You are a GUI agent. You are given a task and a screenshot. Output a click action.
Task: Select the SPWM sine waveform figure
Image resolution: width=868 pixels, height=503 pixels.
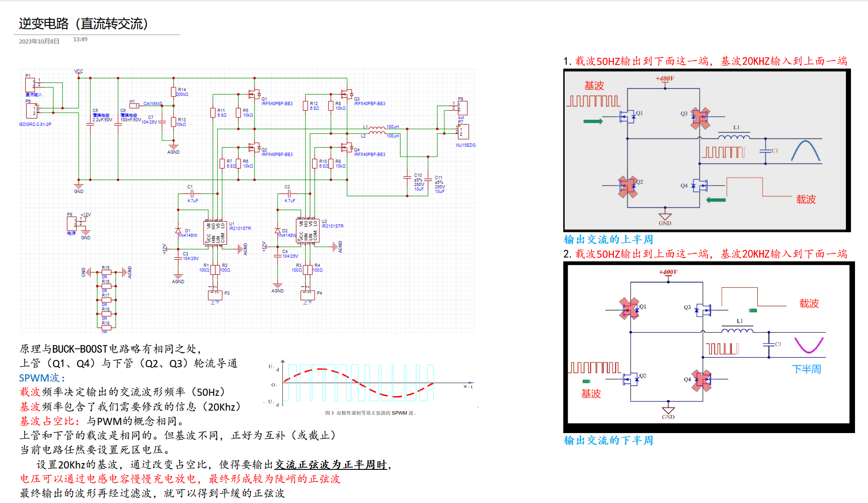pos(371,387)
